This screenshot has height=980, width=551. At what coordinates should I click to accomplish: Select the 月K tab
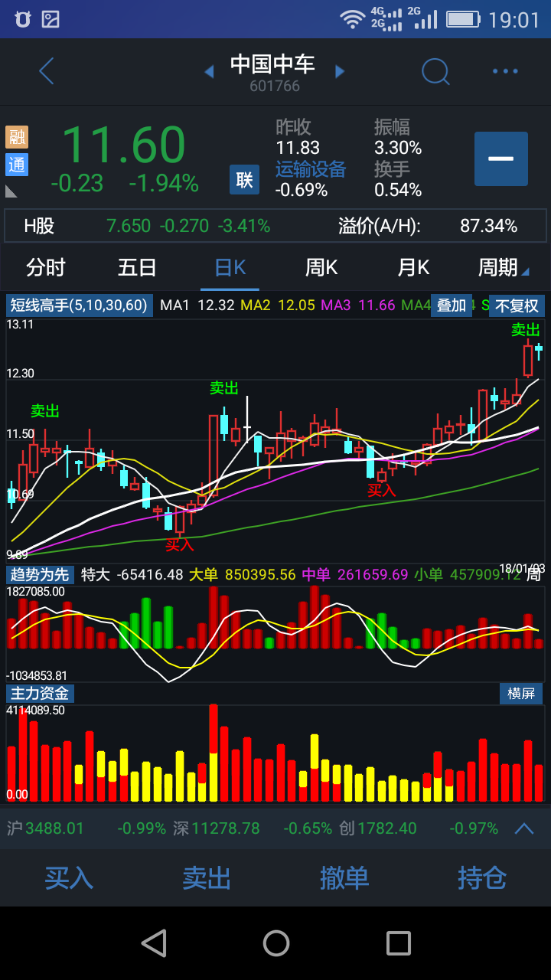coord(413,267)
